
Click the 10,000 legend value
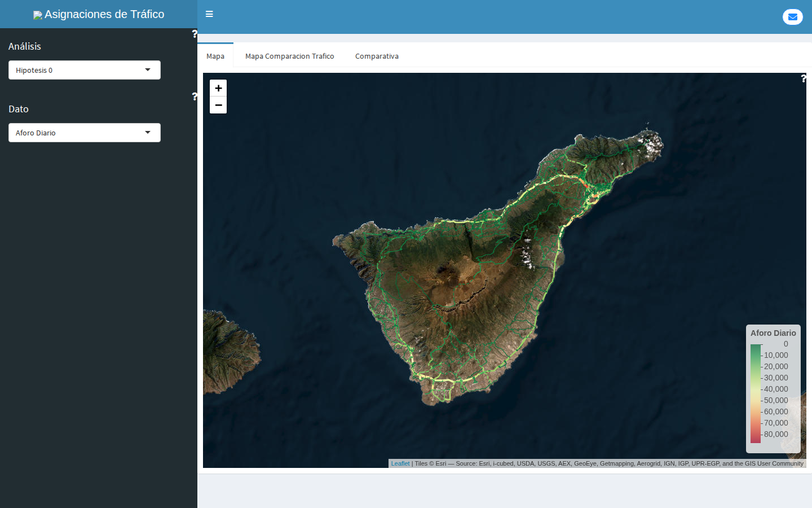[776, 355]
